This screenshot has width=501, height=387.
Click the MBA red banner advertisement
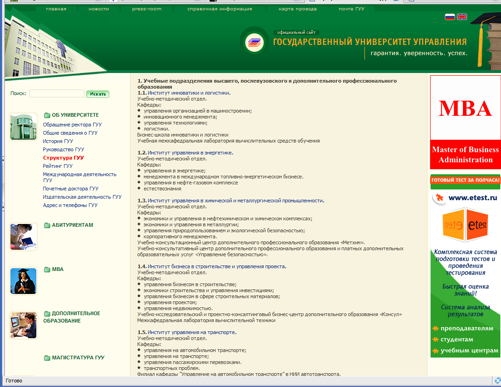pyautogui.click(x=465, y=122)
